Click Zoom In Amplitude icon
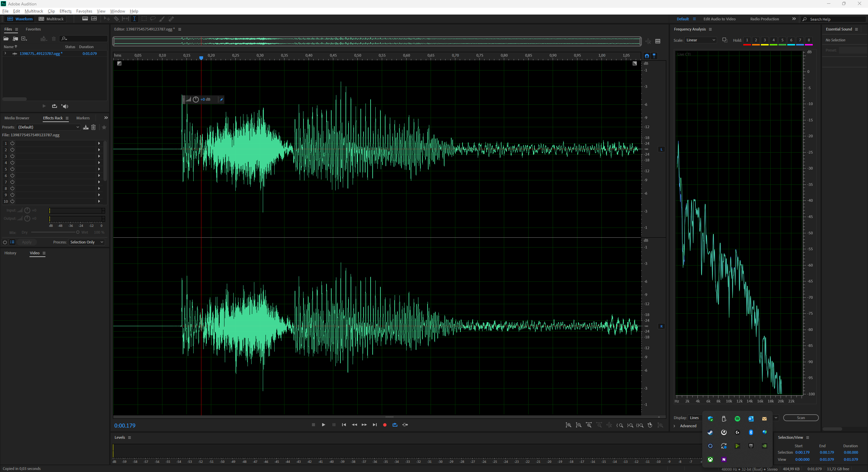Image resolution: width=868 pixels, height=472 pixels. pos(568,425)
